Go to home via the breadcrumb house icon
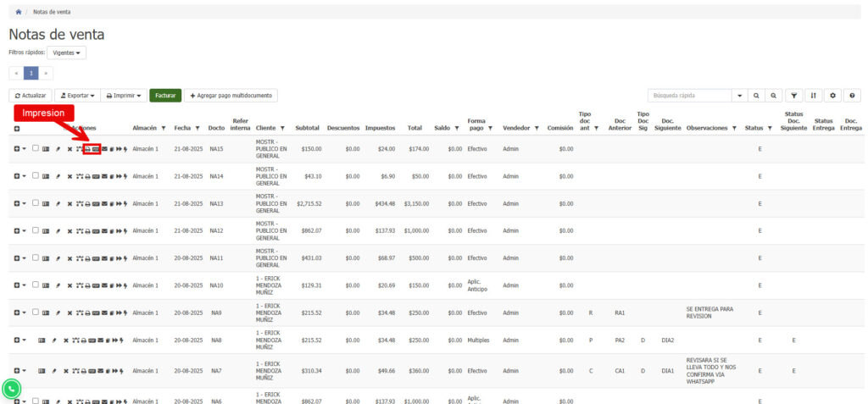The image size is (868, 404). (19, 12)
